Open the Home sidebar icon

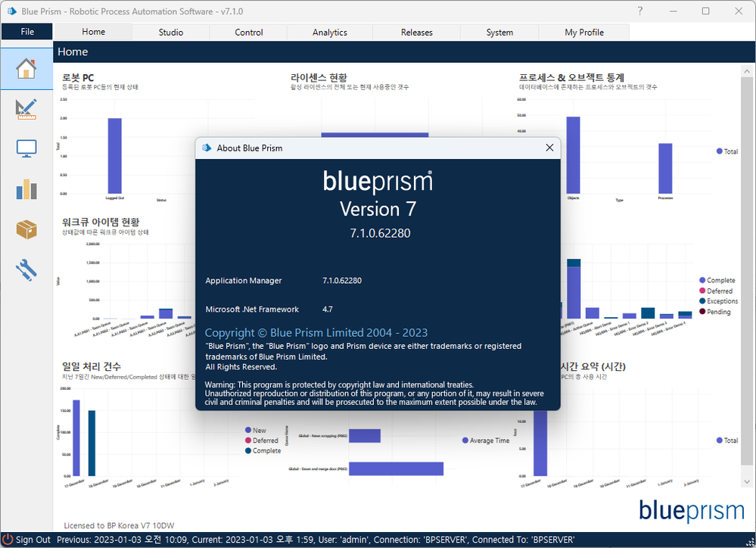tap(26, 69)
